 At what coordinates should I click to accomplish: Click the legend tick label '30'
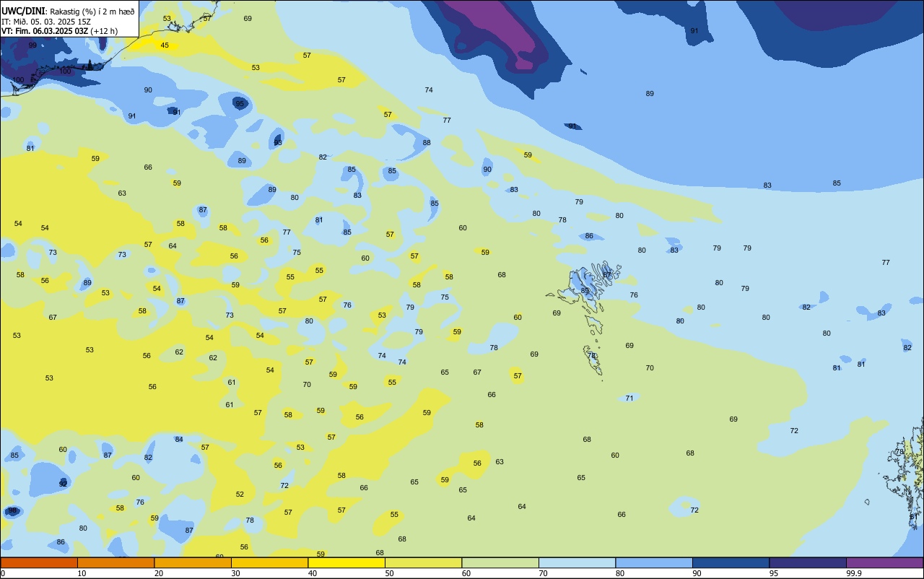(x=235, y=573)
